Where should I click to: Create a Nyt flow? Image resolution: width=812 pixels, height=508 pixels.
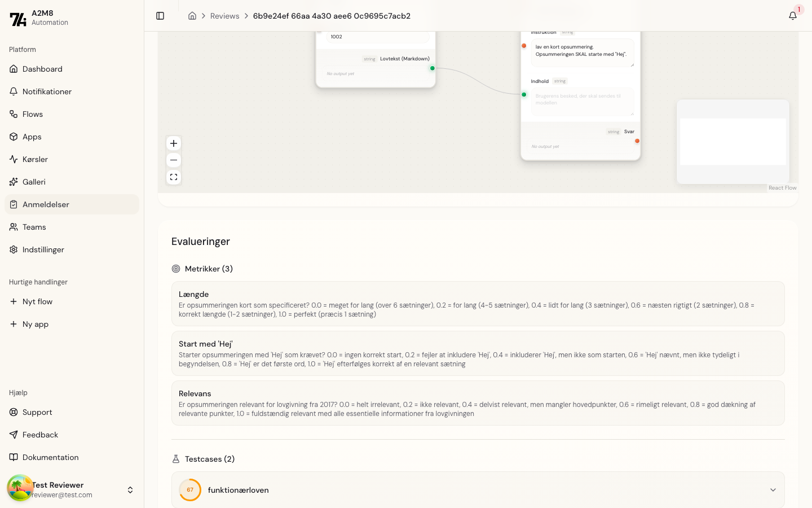coord(37,301)
